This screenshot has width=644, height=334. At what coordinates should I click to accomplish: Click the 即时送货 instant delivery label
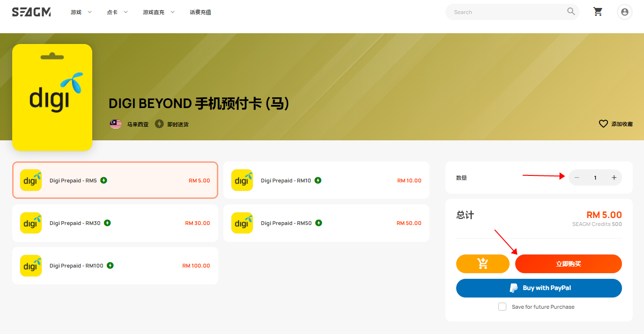[178, 124]
